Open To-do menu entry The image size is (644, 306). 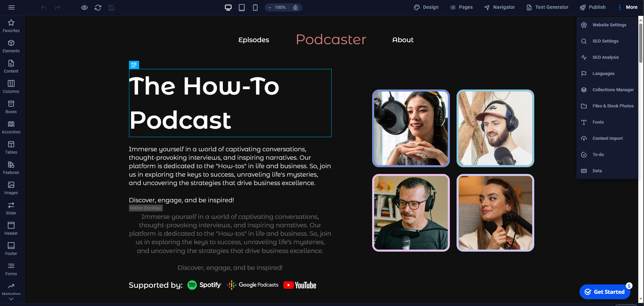tap(607, 155)
